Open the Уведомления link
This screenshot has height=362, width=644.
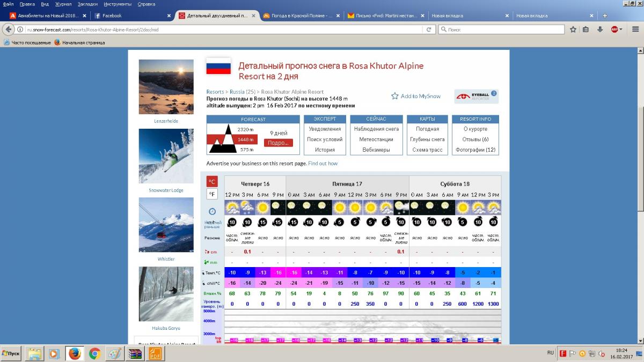[x=325, y=129]
